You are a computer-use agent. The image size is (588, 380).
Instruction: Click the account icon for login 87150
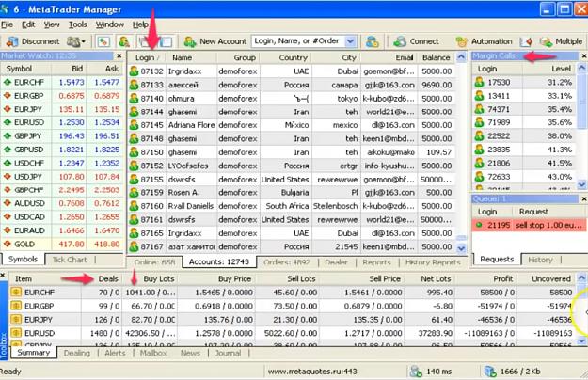coord(134,152)
